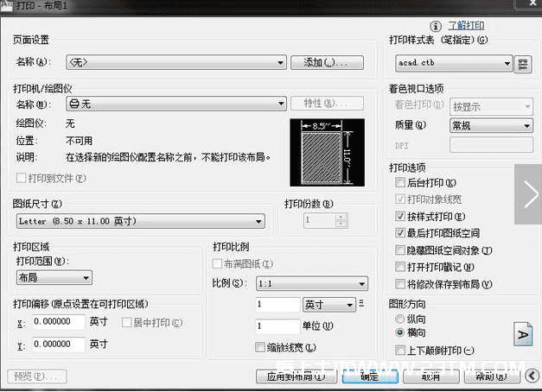Click the page orientation preview icon
The image size is (542, 392).
pos(522,332)
